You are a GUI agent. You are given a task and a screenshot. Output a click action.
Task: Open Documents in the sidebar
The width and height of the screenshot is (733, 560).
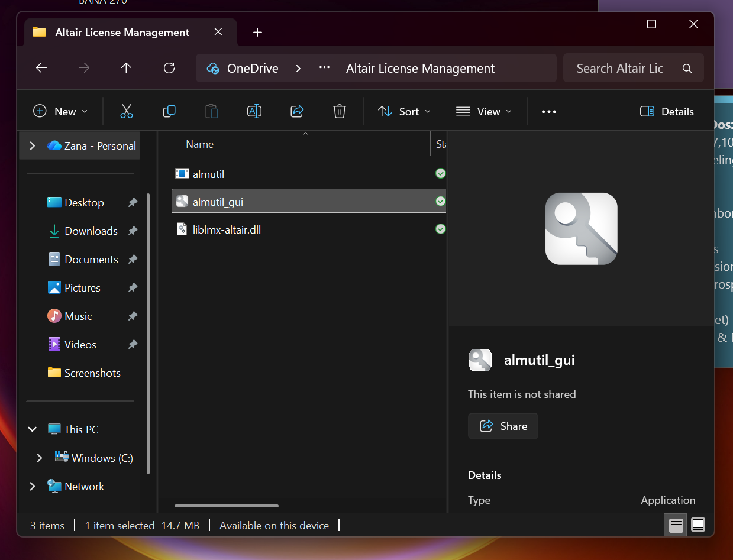point(84,259)
